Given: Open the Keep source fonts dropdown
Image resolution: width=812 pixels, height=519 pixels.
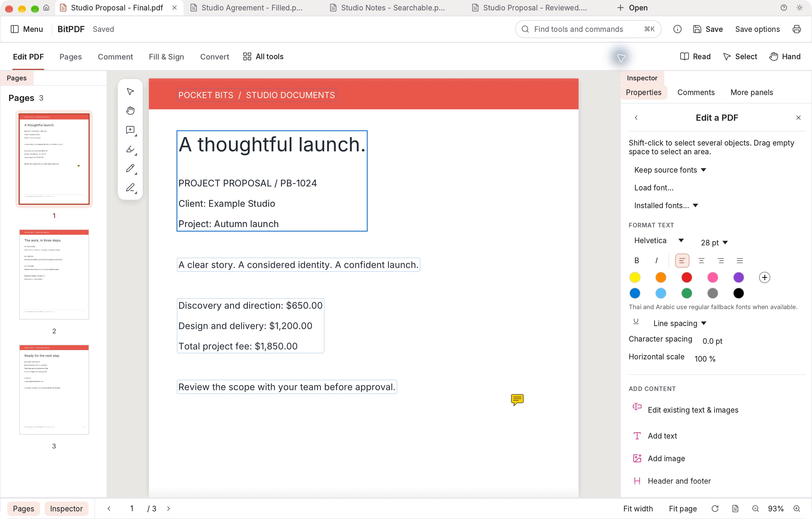Looking at the screenshot, I should [670, 170].
